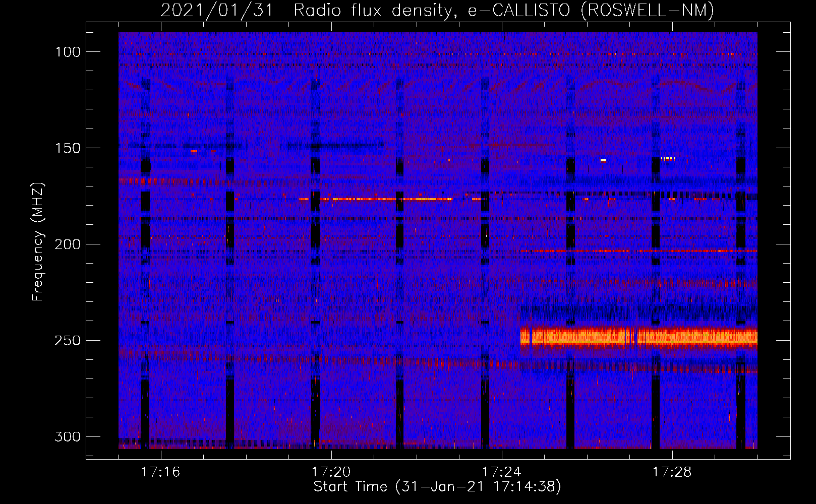Select the 300 frequency tick label
This screenshot has height=504, width=816.
coord(68,436)
